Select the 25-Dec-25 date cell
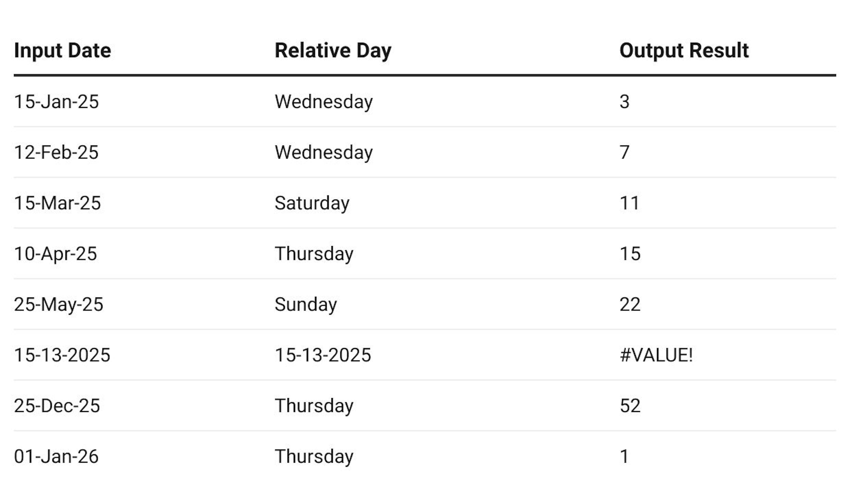The width and height of the screenshot is (850, 504). [57, 406]
